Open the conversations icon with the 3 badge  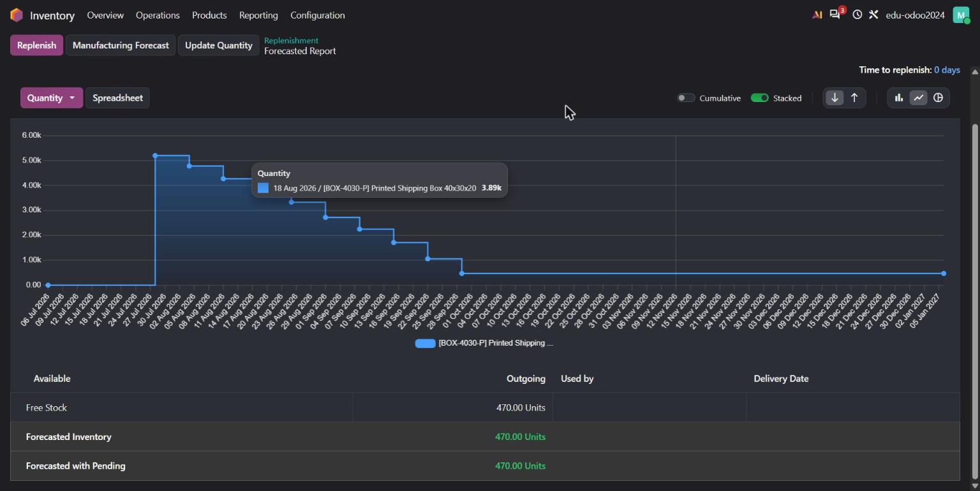(x=835, y=15)
